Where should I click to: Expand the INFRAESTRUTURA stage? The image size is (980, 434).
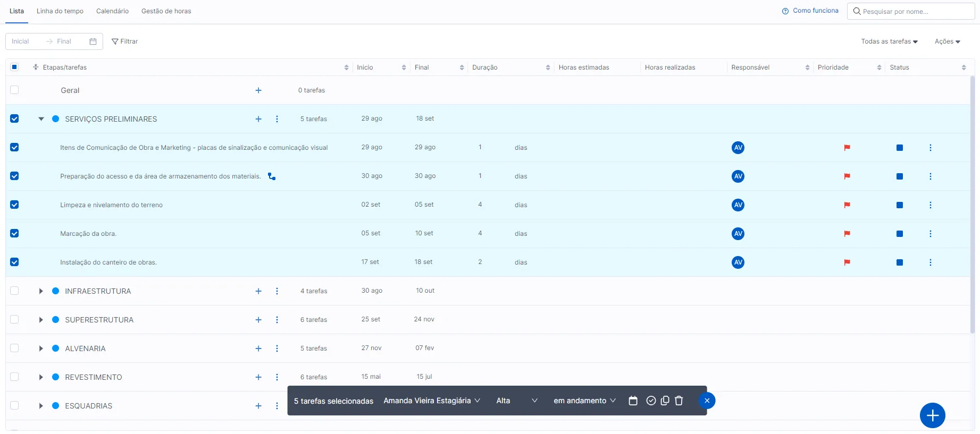pos(41,291)
